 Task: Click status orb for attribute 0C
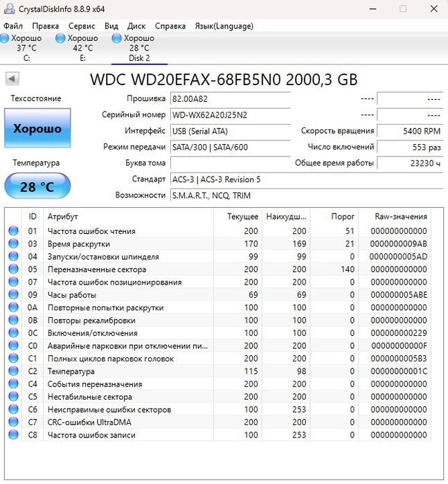[13, 332]
